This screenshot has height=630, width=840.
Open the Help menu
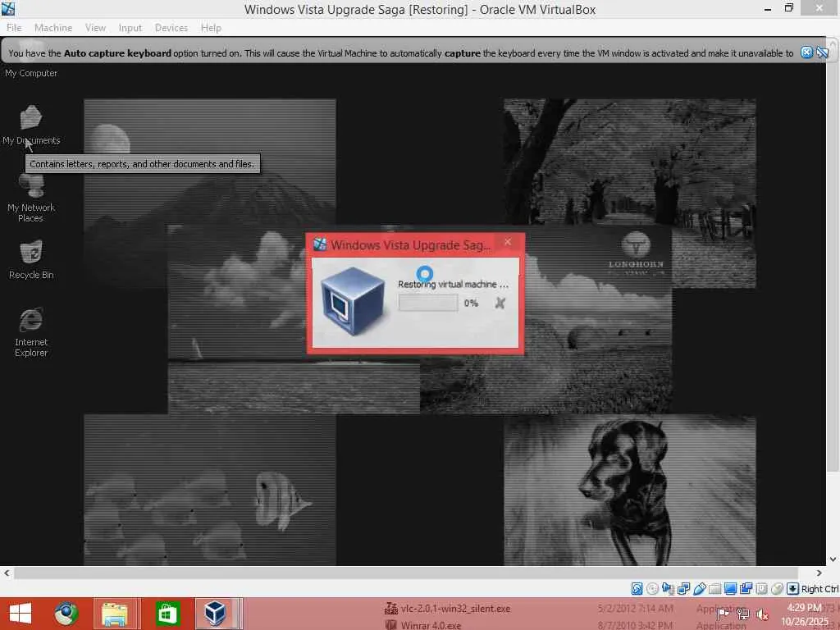(211, 28)
